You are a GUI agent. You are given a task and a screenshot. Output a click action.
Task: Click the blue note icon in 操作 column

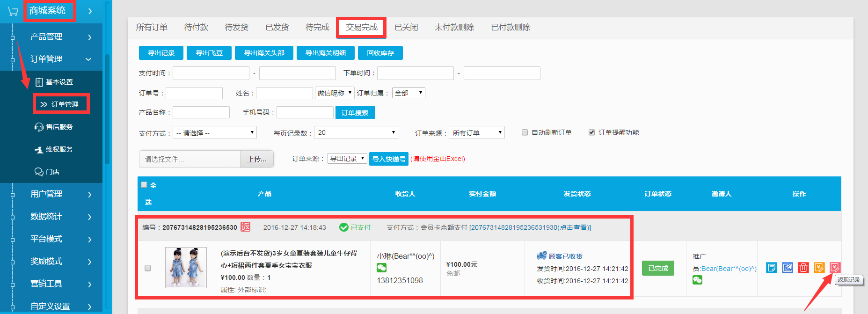[772, 268]
